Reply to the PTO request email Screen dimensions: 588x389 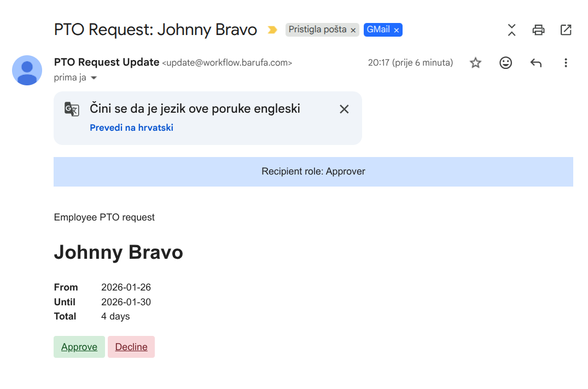[536, 63]
